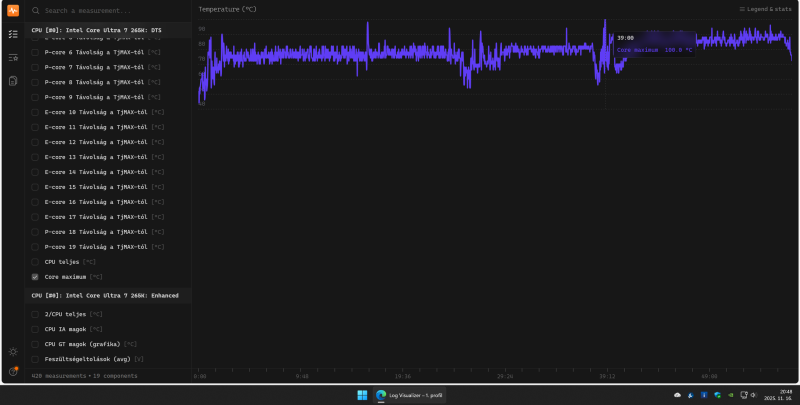Viewport: 800px width, 405px height.
Task: Click the NVIDIA tray icon
Action: (x=731, y=395)
